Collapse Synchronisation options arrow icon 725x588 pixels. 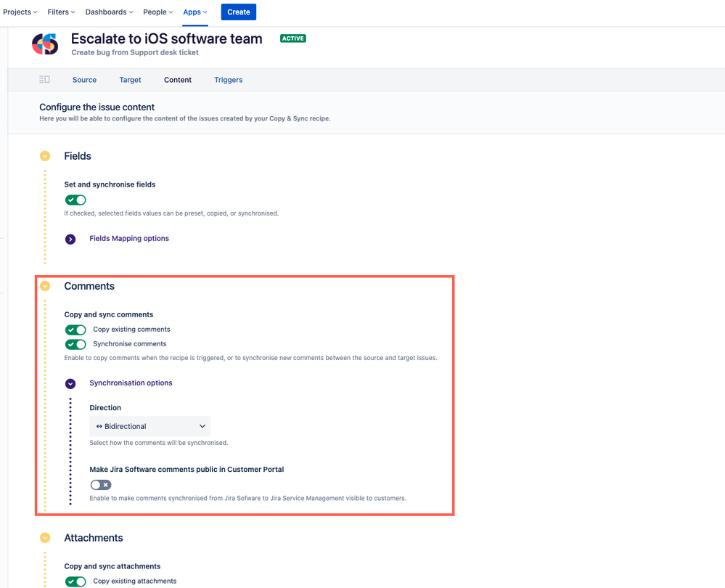(x=70, y=383)
